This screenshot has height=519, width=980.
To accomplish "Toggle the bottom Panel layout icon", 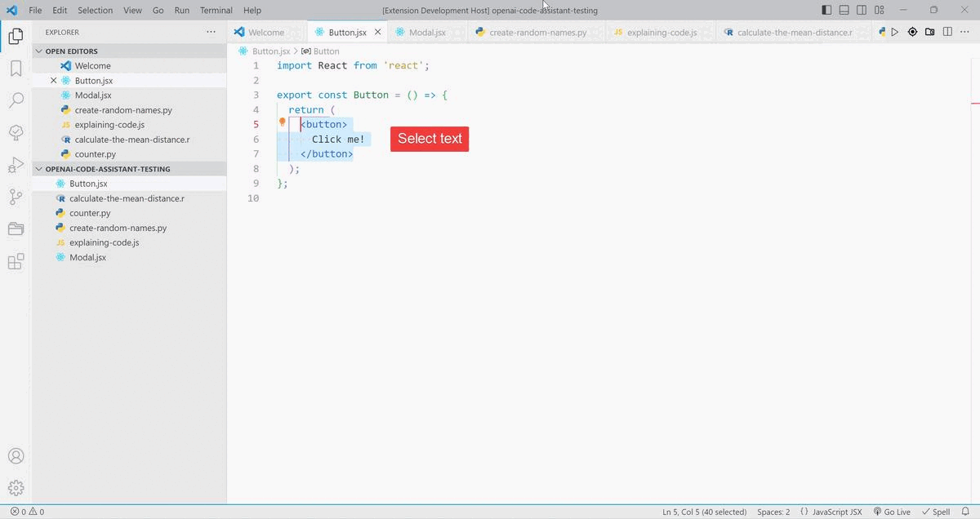I will tap(844, 10).
